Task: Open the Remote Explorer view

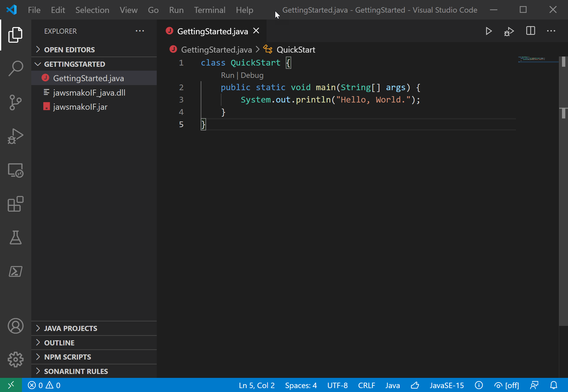Action: point(16,170)
